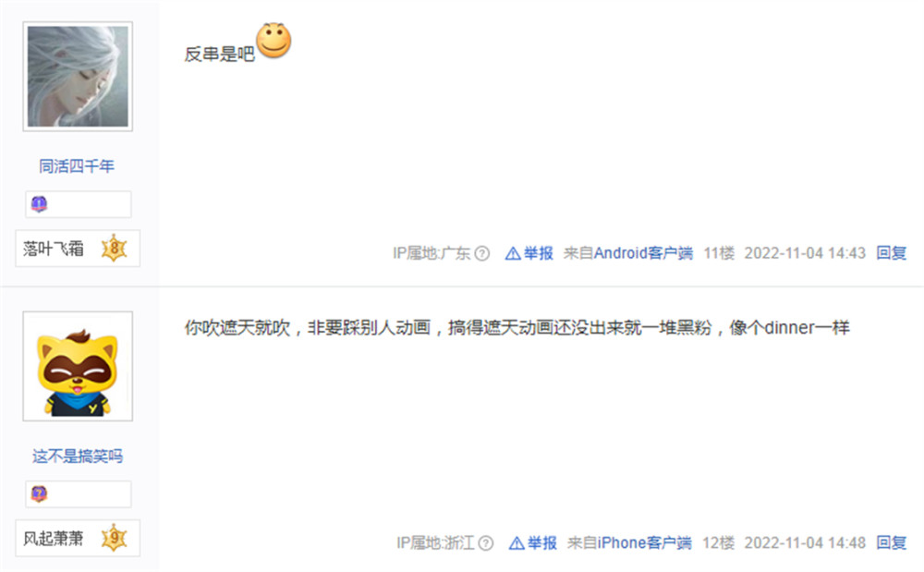Image resolution: width=924 pixels, height=572 pixels.
Task: Report the 11楼 post via 举报
Action: (538, 253)
